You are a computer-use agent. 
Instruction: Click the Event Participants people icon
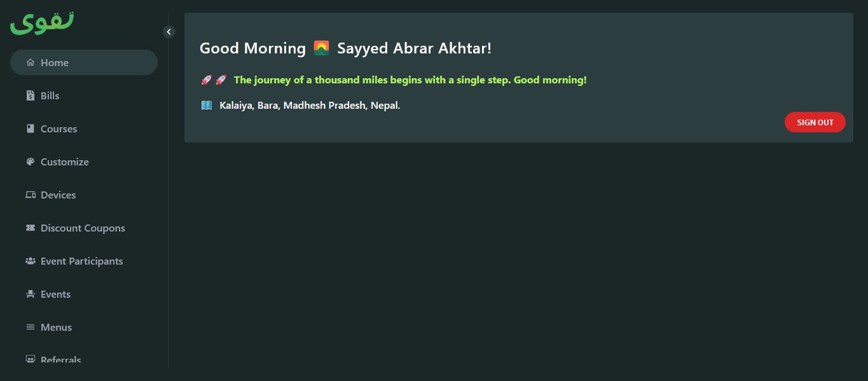pos(30,261)
